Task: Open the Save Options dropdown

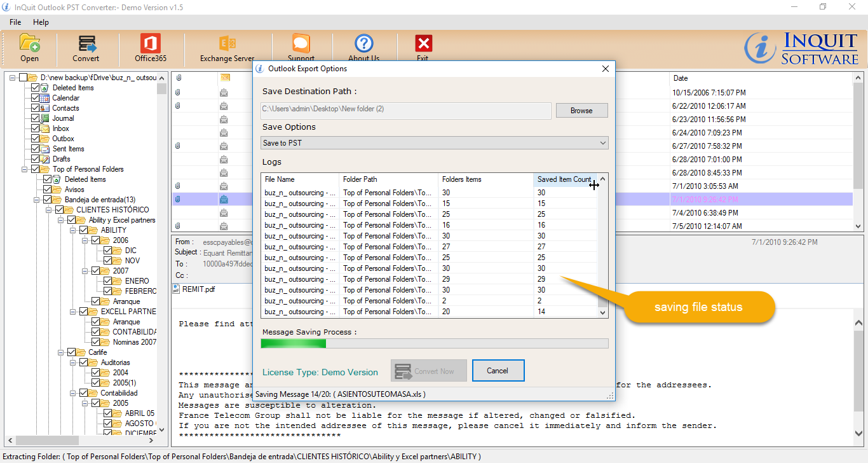Action: pos(435,143)
